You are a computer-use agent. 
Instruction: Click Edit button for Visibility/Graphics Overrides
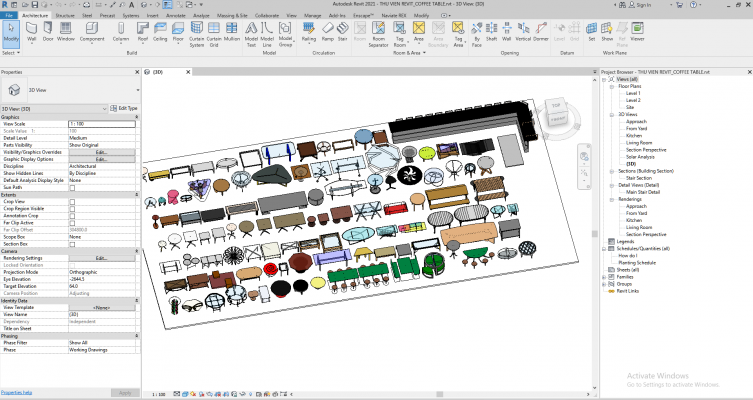click(101, 151)
